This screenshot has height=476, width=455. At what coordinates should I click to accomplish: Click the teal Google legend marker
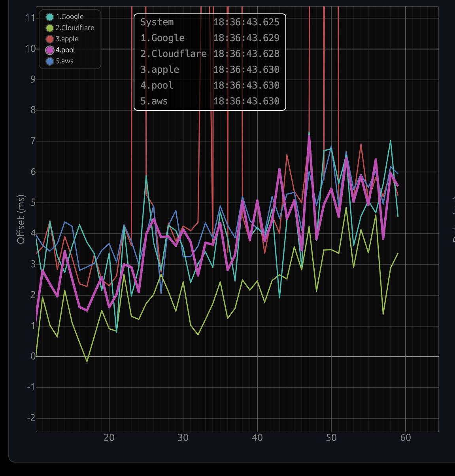coord(50,17)
